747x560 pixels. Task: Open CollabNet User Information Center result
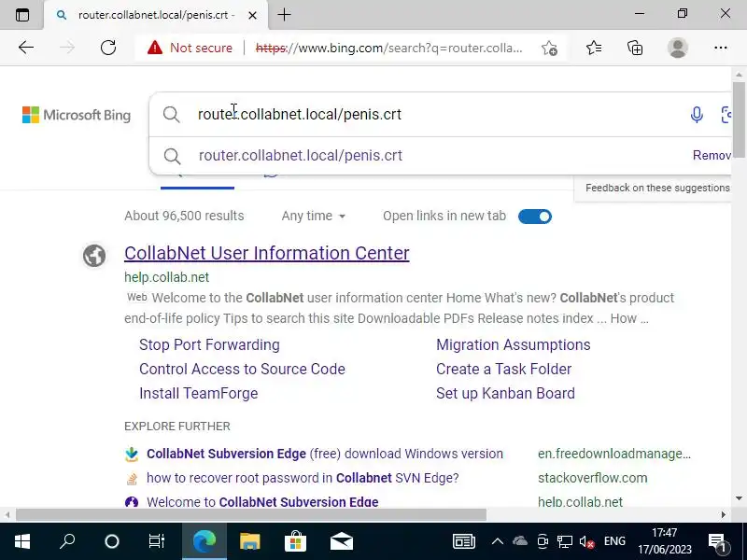pyautogui.click(x=267, y=253)
